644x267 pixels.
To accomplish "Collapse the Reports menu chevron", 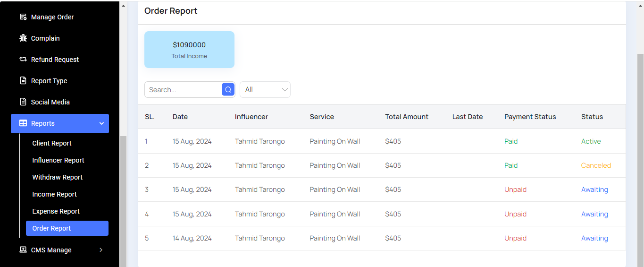I will coord(101,123).
